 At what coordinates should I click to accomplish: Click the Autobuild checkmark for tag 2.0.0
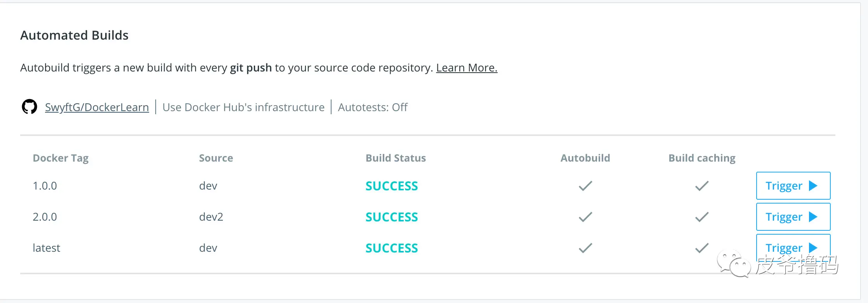coord(585,217)
